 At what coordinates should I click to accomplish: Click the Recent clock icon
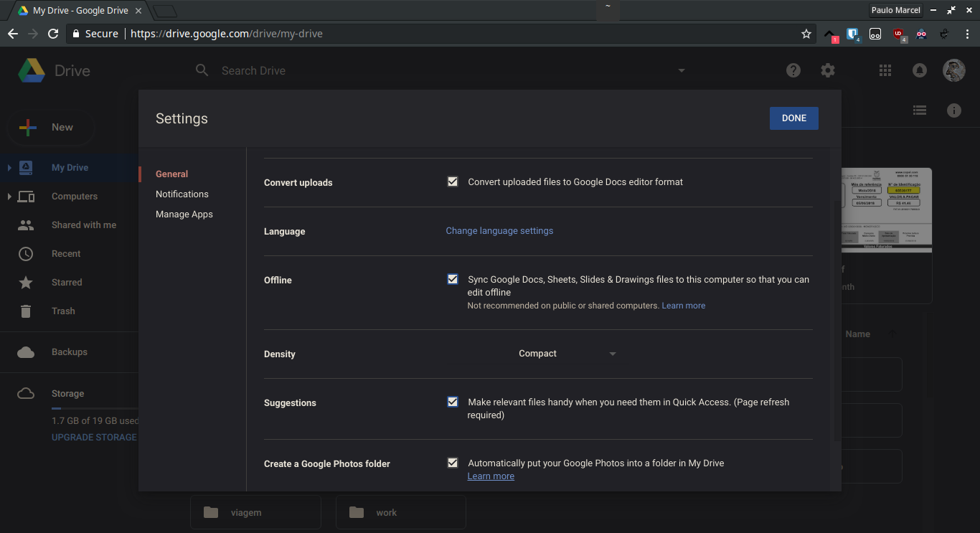click(26, 253)
